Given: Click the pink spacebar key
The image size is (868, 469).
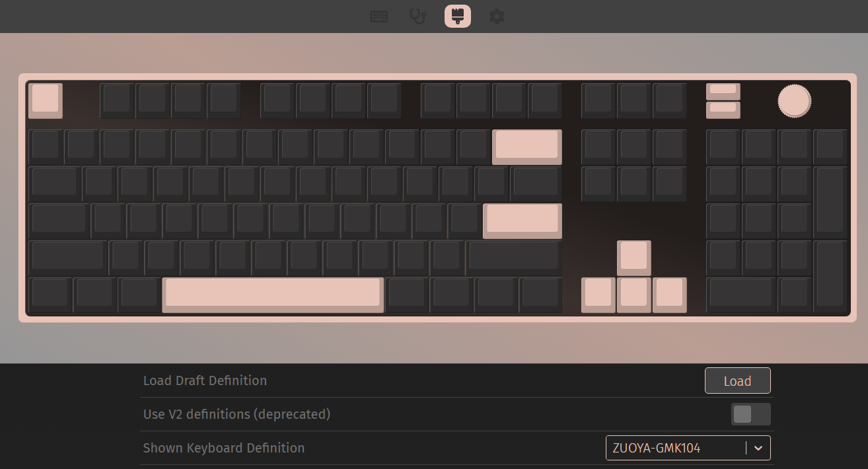Looking at the screenshot, I should [x=273, y=295].
